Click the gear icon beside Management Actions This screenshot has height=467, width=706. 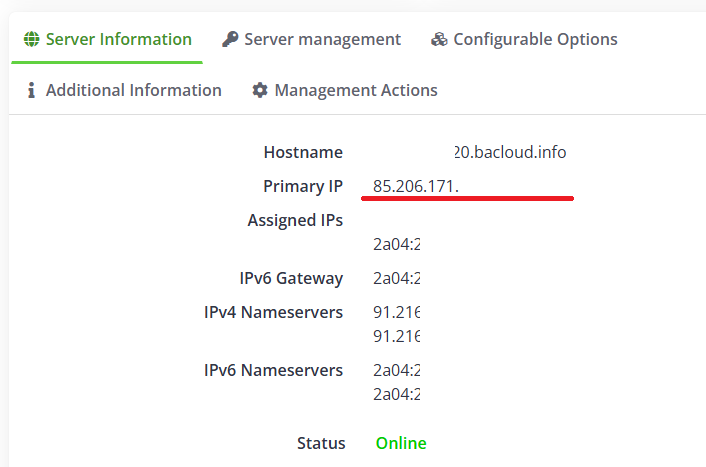260,91
